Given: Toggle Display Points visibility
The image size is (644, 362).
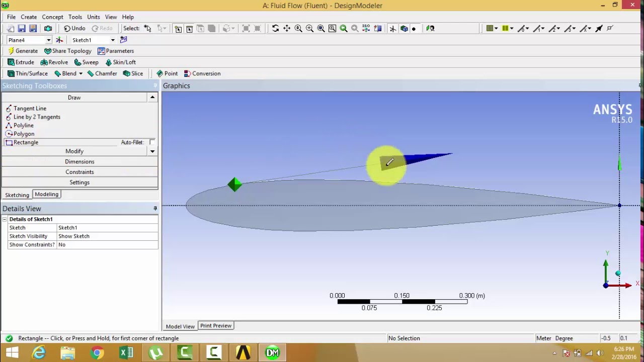Looking at the screenshot, I should click(414, 29).
